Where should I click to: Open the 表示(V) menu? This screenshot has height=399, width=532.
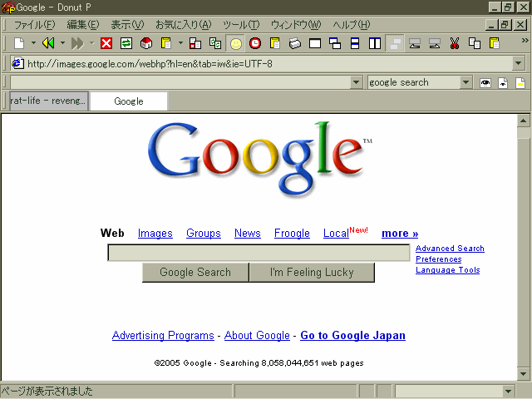(127, 25)
